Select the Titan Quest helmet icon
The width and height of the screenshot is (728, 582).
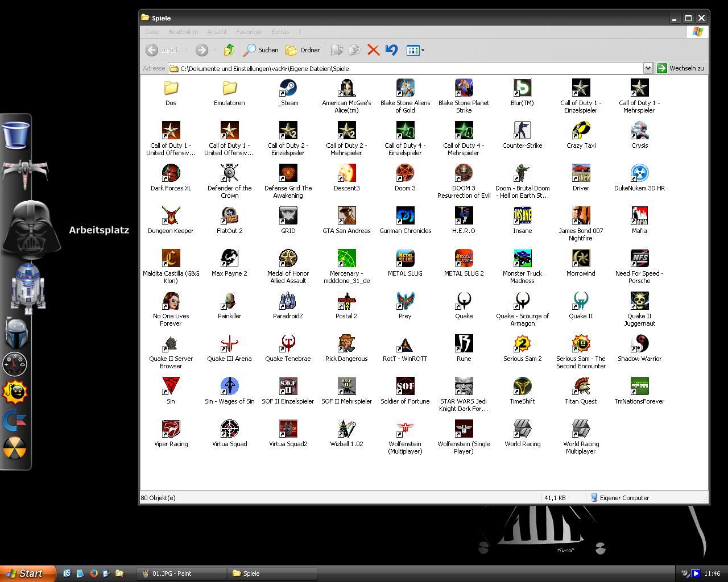pyautogui.click(x=581, y=386)
